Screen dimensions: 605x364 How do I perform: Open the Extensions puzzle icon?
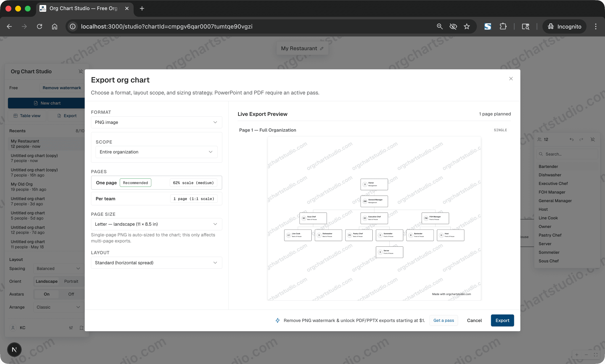(x=503, y=26)
